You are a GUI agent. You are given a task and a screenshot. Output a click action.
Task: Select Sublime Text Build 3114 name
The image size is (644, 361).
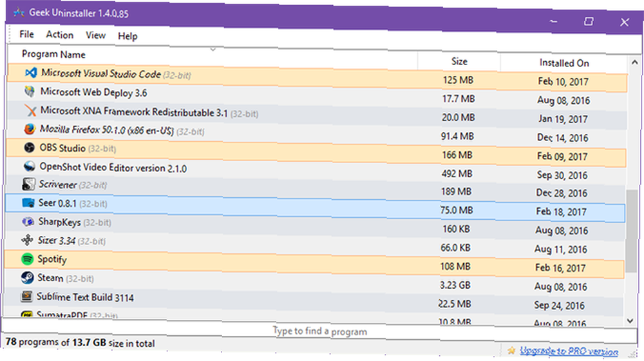pos(85,297)
